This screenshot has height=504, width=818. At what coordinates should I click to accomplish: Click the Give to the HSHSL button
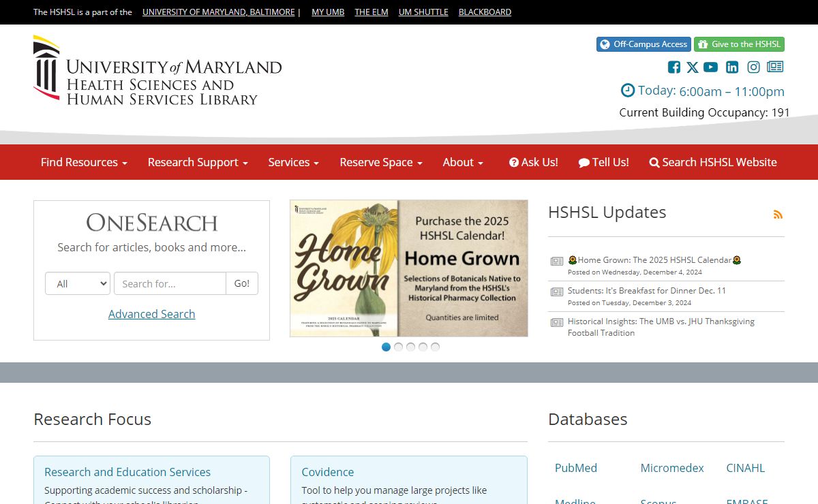point(739,44)
